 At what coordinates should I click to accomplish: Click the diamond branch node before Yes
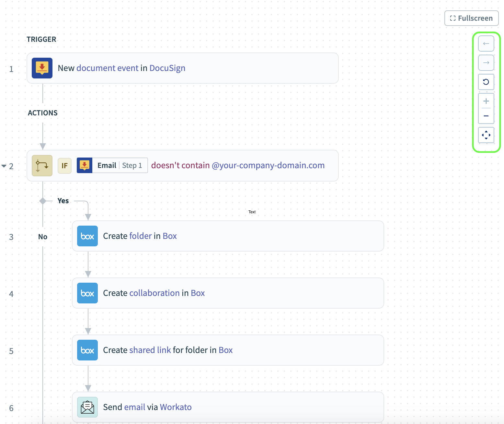(43, 201)
